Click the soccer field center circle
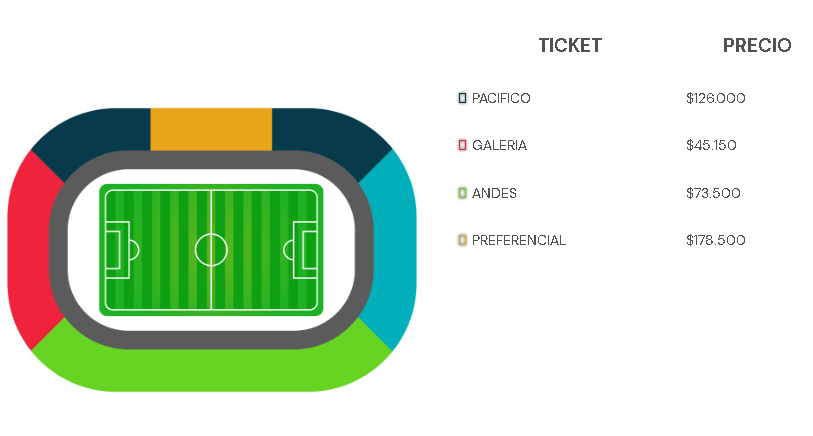The image size is (813, 436). tap(211, 250)
